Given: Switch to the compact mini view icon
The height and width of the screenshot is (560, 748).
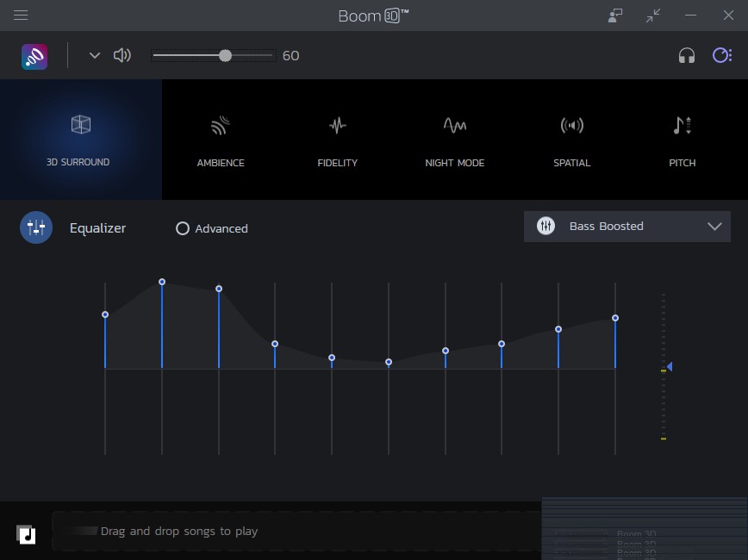Looking at the screenshot, I should pyautogui.click(x=653, y=16).
